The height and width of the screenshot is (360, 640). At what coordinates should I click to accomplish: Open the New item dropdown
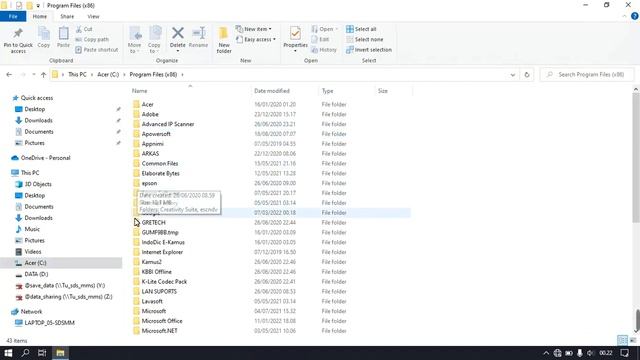tap(253, 29)
